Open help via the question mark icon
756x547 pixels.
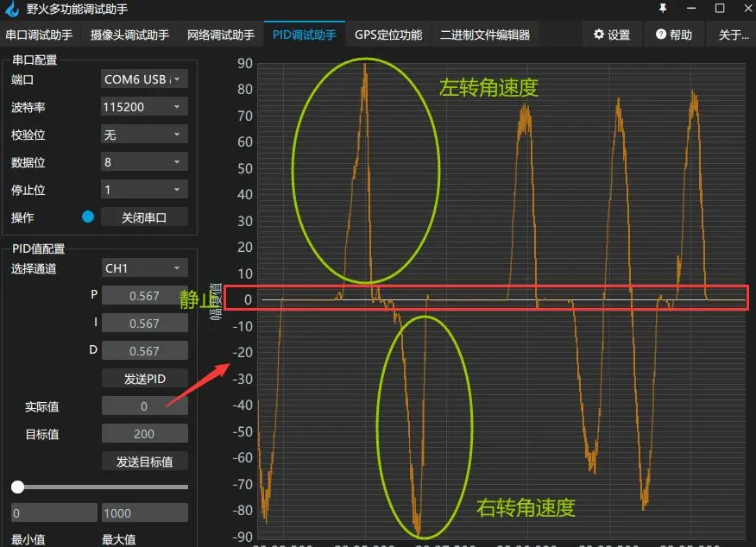(674, 35)
